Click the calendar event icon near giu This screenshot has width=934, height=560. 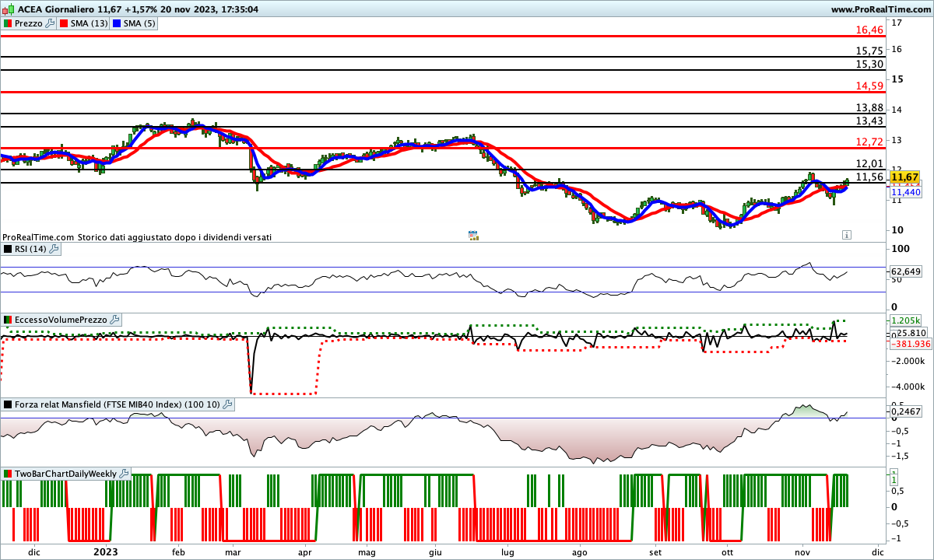pyautogui.click(x=472, y=234)
